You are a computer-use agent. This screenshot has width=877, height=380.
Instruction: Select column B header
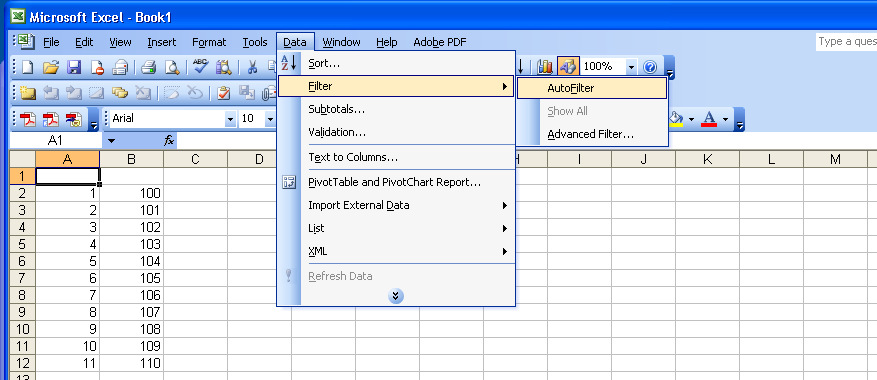(x=131, y=159)
